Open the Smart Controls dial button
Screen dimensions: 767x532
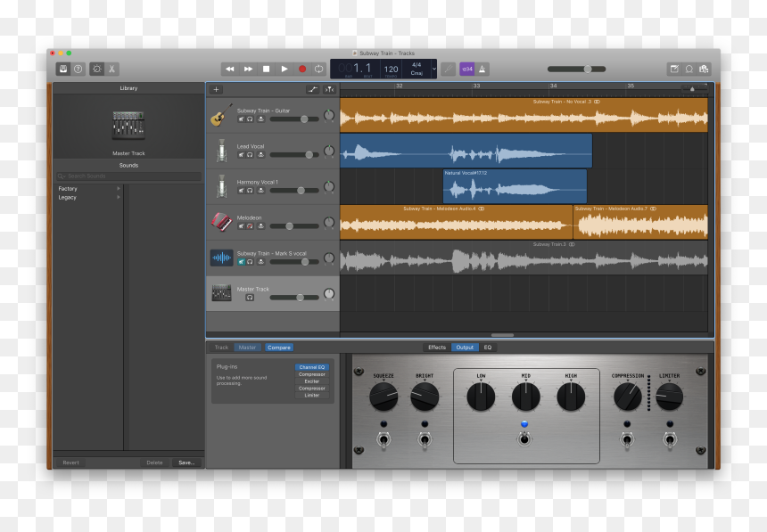[97, 69]
